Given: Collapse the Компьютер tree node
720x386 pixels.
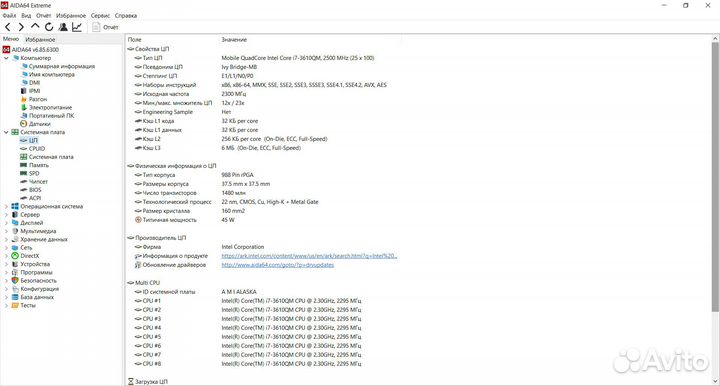Looking at the screenshot, I should [6, 58].
